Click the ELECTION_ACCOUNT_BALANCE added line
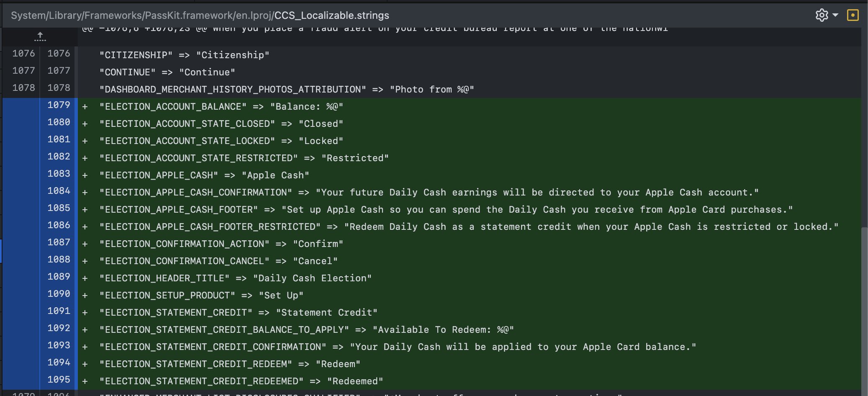The height and width of the screenshot is (396, 868). click(221, 106)
